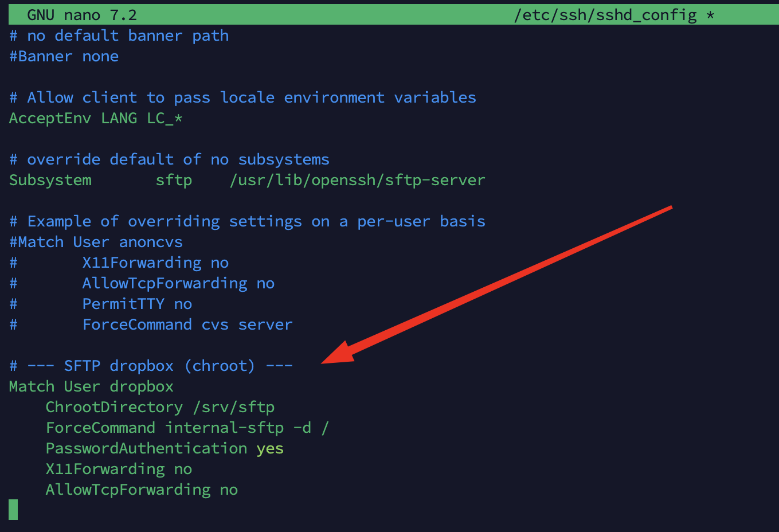Image resolution: width=779 pixels, height=532 pixels.
Task: Click the '#Banner none' line
Action: pos(64,56)
